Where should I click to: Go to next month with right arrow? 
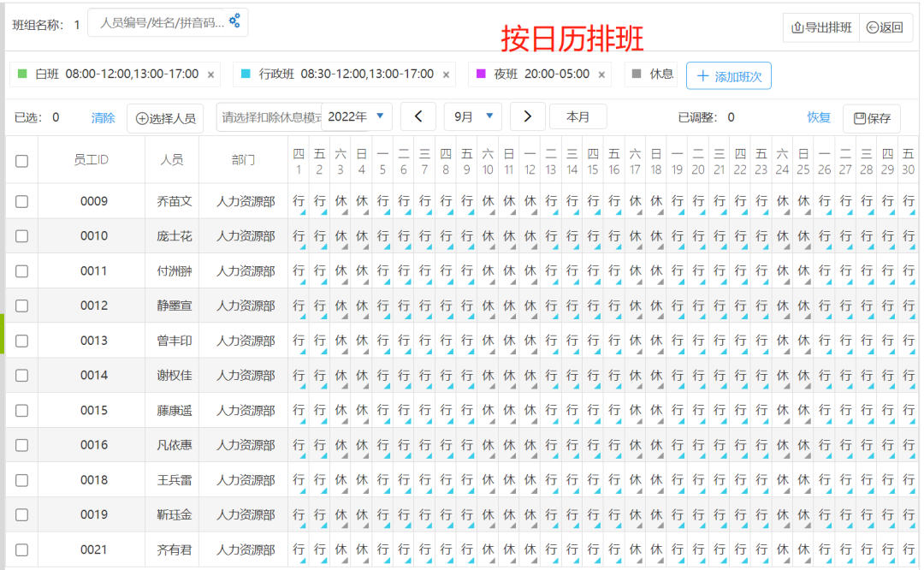(x=528, y=116)
